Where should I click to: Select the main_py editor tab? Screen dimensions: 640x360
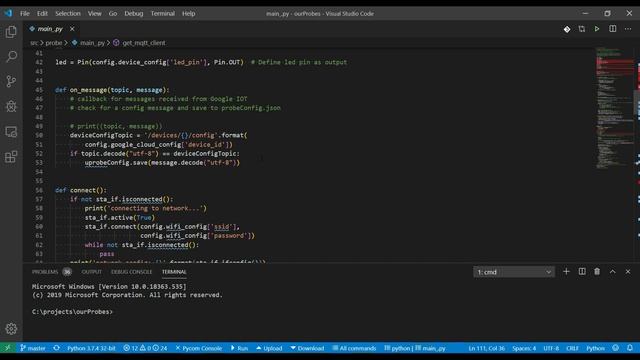(50, 29)
